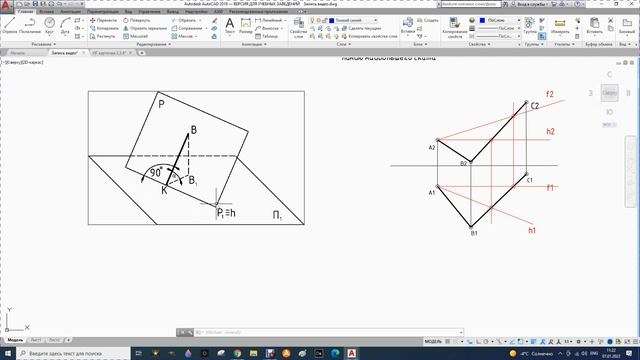
Task: Click Копирование свойств (Match Properties)
Action: coord(455,28)
